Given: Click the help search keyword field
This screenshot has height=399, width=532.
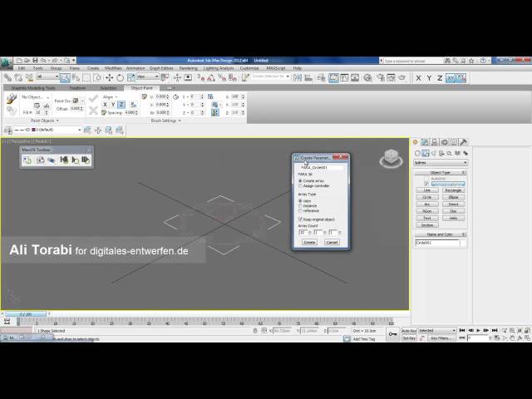Looking at the screenshot, I should [x=412, y=61].
